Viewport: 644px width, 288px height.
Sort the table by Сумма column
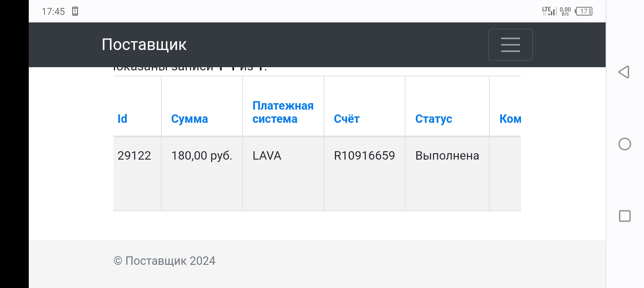(x=189, y=119)
